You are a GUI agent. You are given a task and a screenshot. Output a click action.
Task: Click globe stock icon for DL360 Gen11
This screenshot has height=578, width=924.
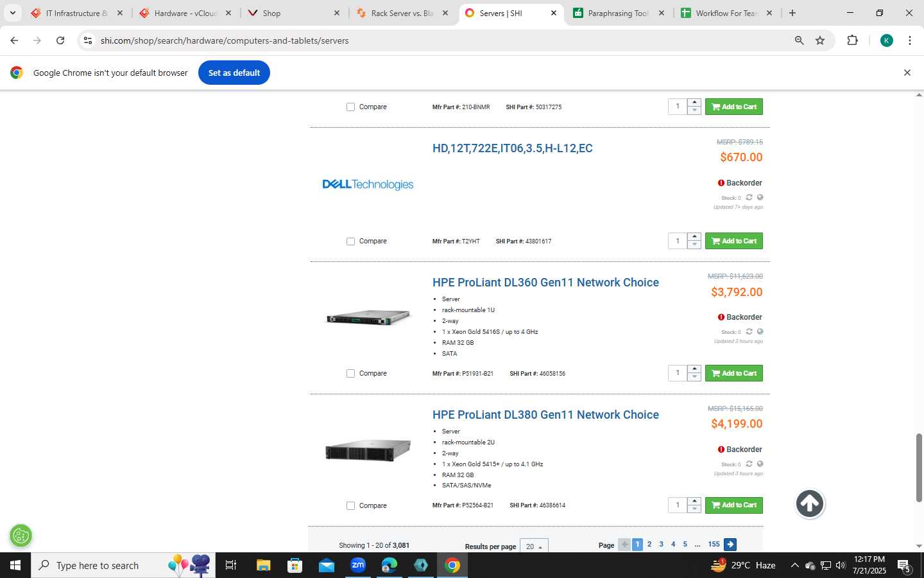[x=760, y=331]
